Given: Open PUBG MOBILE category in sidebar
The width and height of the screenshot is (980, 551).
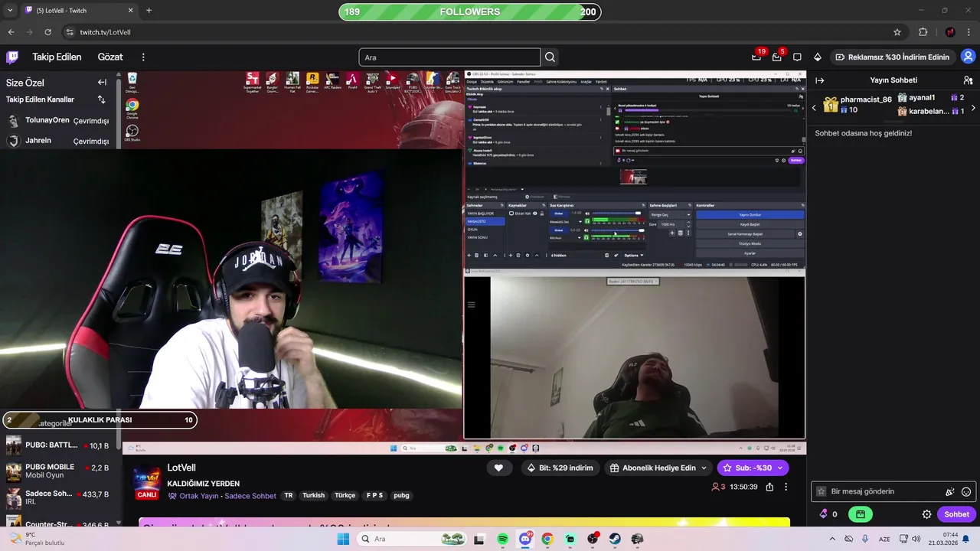Looking at the screenshot, I should click(58, 471).
